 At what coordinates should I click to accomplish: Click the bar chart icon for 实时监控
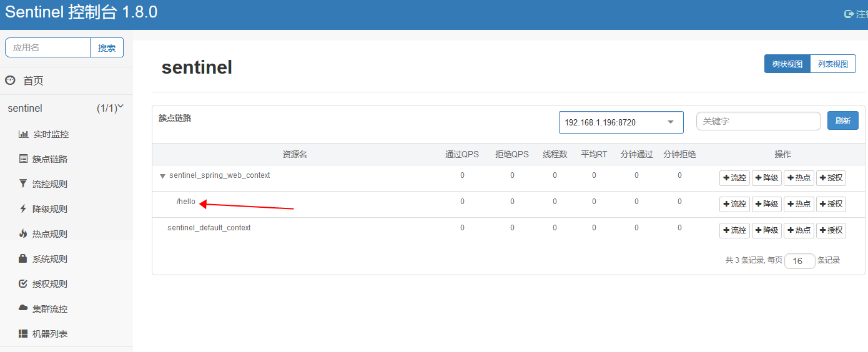coord(23,134)
